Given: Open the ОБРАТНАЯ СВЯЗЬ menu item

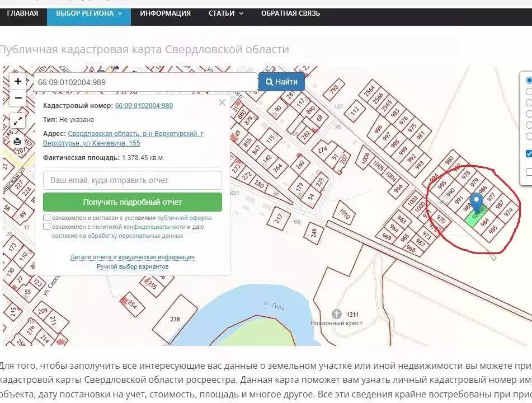Looking at the screenshot, I should point(290,13).
